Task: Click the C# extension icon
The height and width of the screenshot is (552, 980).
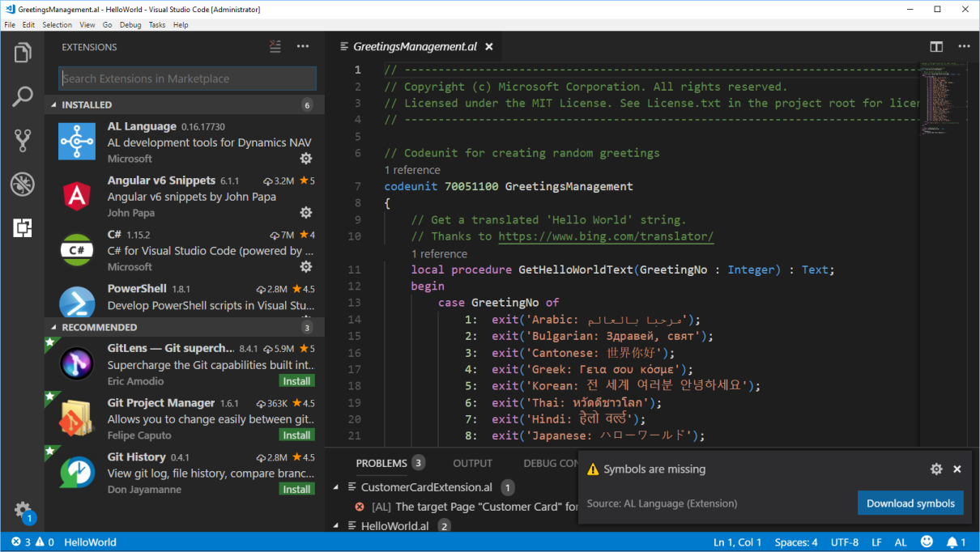Action: point(77,250)
